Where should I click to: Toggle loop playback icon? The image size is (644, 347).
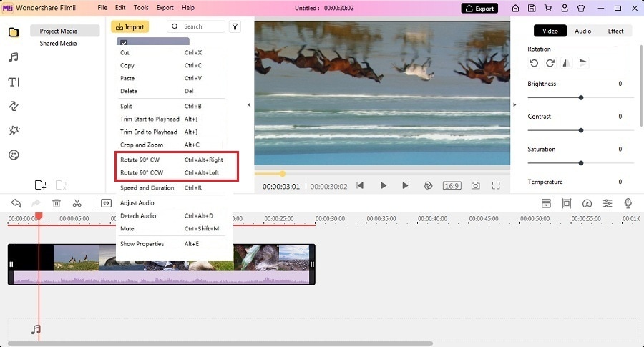428,185
